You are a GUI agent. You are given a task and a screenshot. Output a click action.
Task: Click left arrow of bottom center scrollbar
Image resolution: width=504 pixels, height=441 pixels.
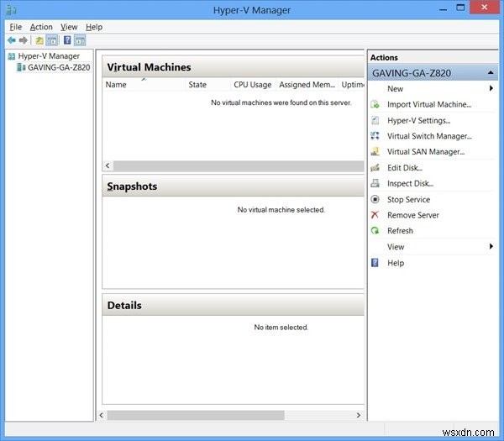(x=102, y=415)
